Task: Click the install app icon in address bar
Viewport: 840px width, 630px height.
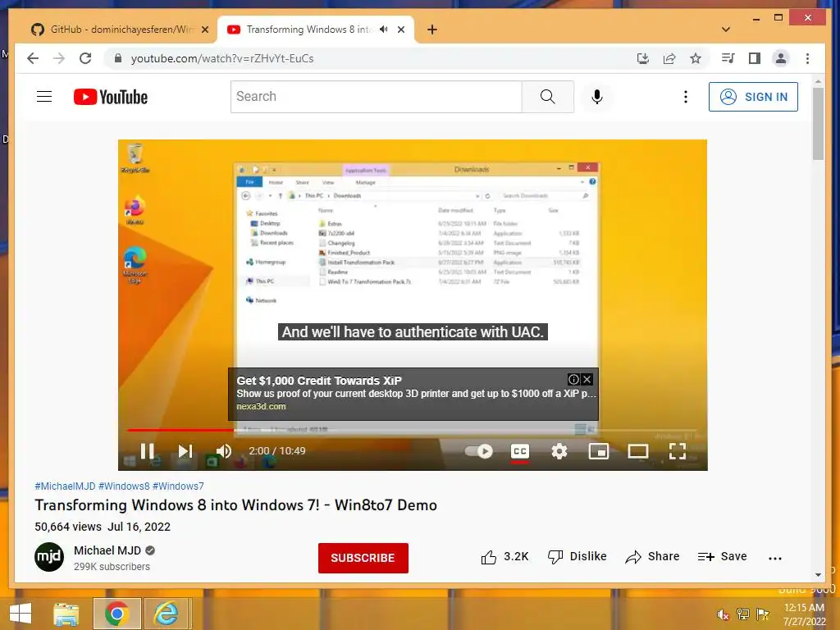Action: click(x=643, y=58)
